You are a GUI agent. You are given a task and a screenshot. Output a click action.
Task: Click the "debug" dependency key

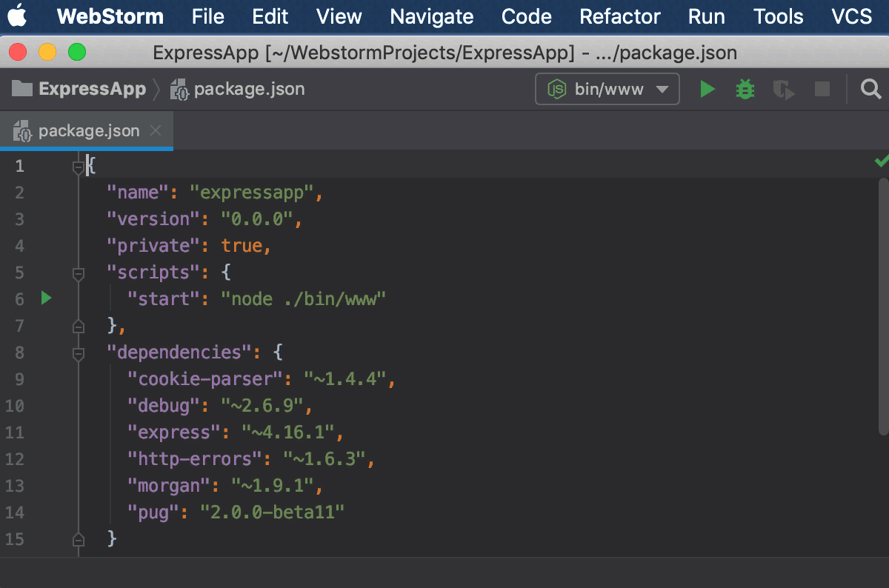click(x=164, y=406)
